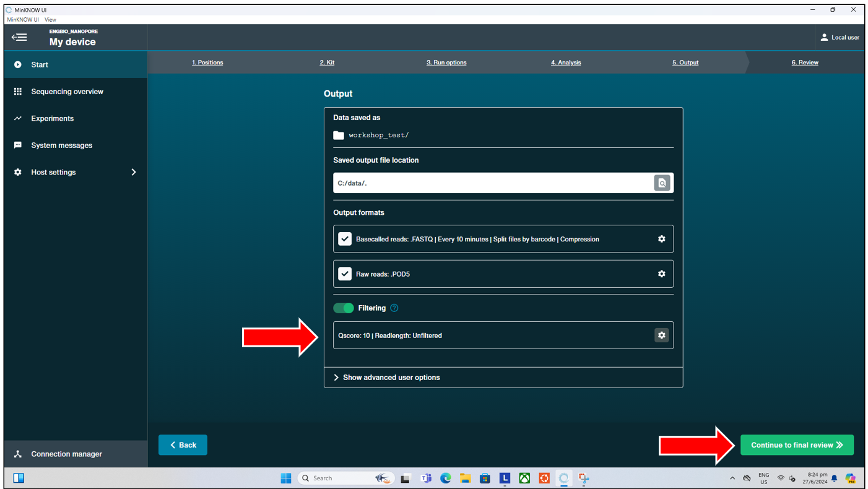Click the workshop_test/ folder icon
The height and width of the screenshot is (489, 868).
pos(339,135)
